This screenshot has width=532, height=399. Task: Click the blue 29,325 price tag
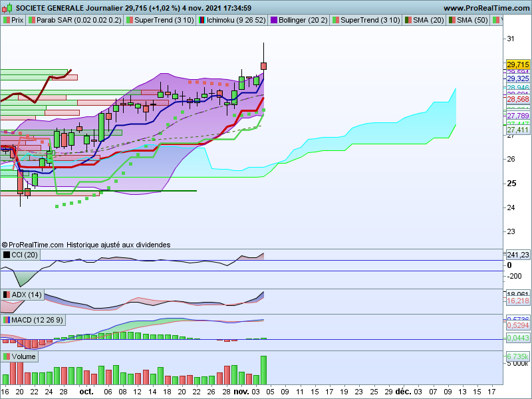coord(518,78)
